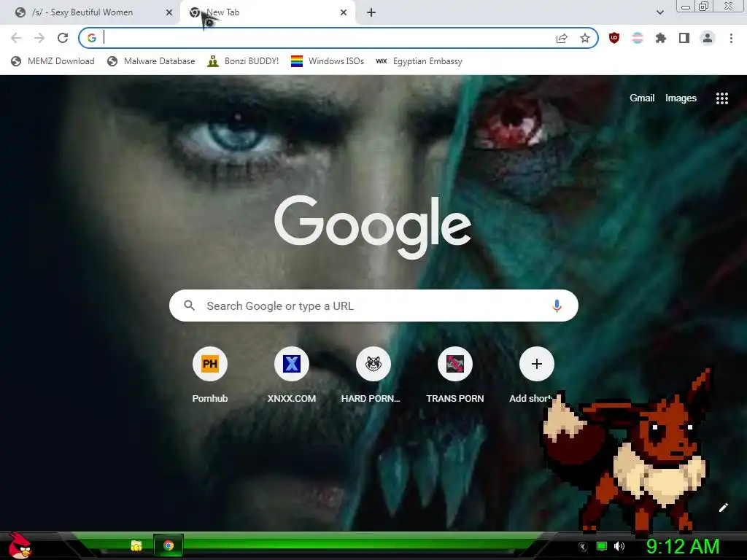
Task: Open the MEMZ Download bookmark
Action: [53, 61]
